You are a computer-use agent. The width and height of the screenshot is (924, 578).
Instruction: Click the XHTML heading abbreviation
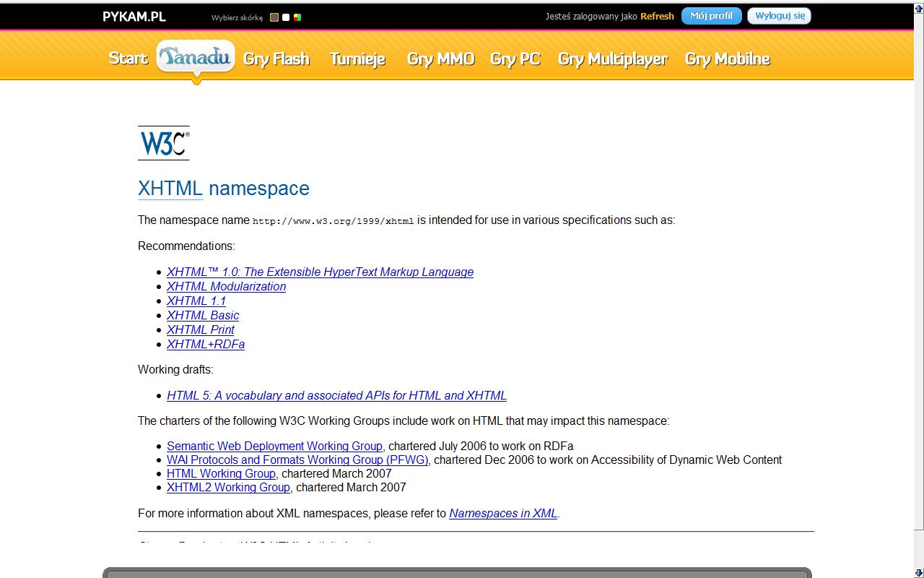point(170,188)
